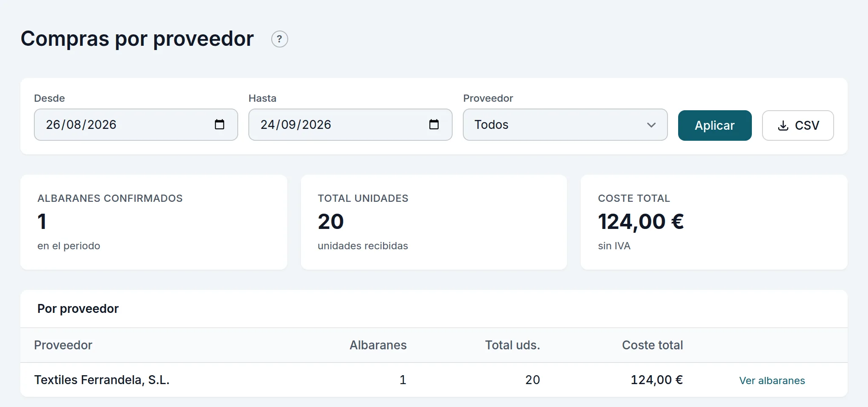This screenshot has width=868, height=407.
Task: Click the Total uds. column header
Action: [x=512, y=345]
